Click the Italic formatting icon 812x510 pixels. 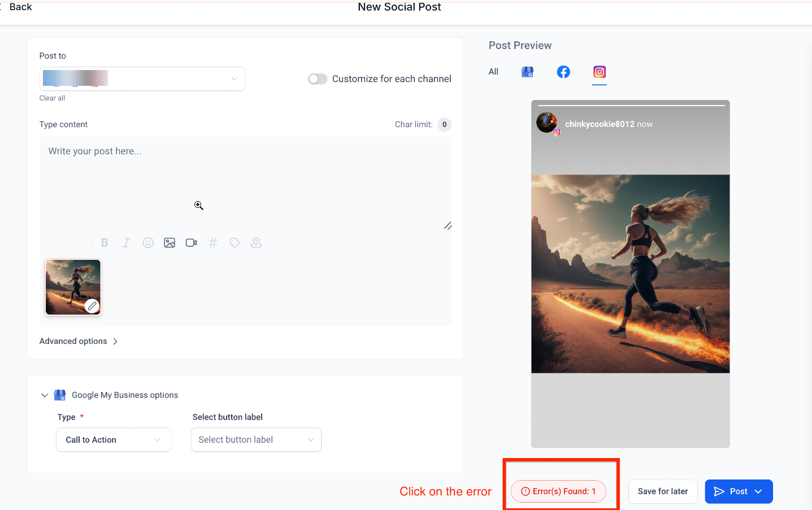[x=126, y=242]
